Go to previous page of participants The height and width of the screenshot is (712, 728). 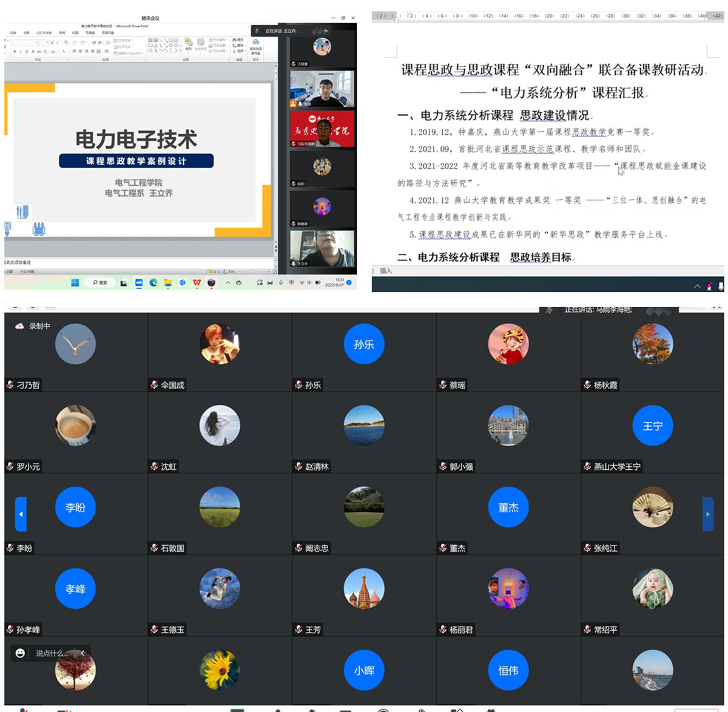[21, 514]
